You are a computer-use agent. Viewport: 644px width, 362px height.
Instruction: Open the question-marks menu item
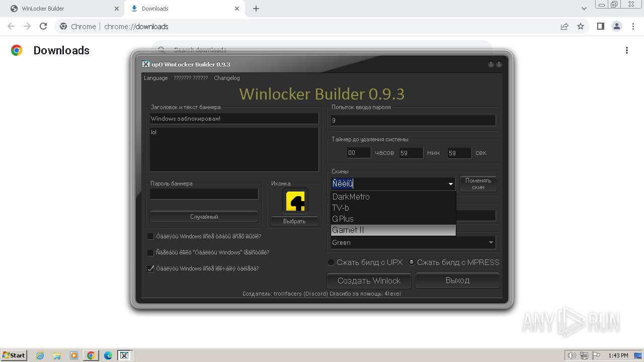[191, 78]
